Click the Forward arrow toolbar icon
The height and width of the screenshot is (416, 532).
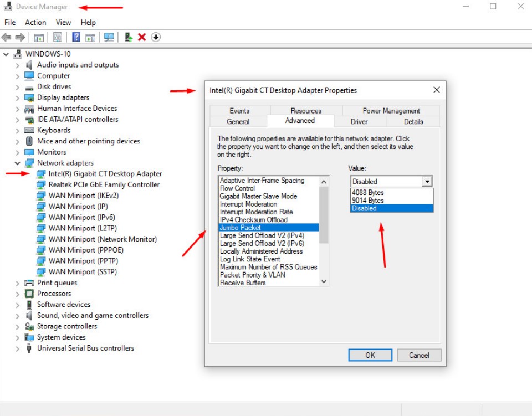pyautogui.click(x=20, y=37)
